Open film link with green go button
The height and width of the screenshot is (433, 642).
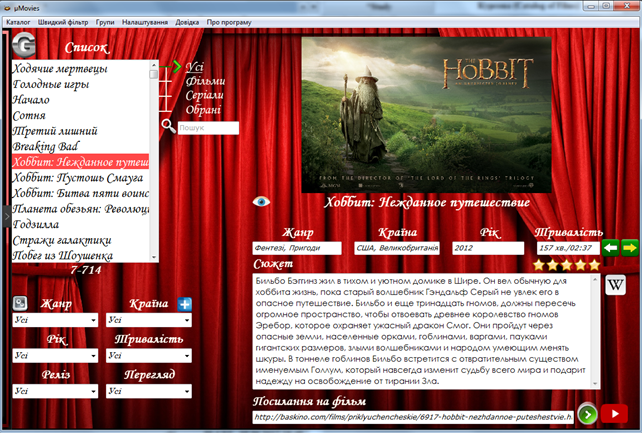coord(588,414)
